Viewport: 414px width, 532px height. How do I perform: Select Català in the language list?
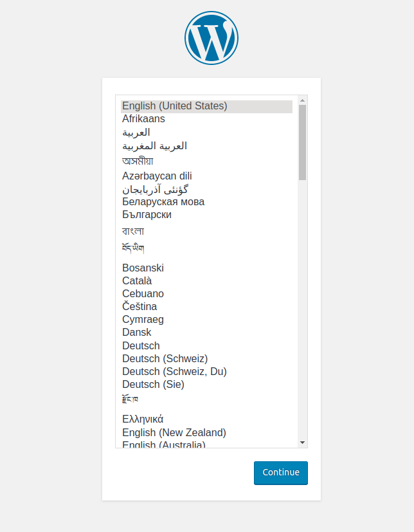point(137,280)
